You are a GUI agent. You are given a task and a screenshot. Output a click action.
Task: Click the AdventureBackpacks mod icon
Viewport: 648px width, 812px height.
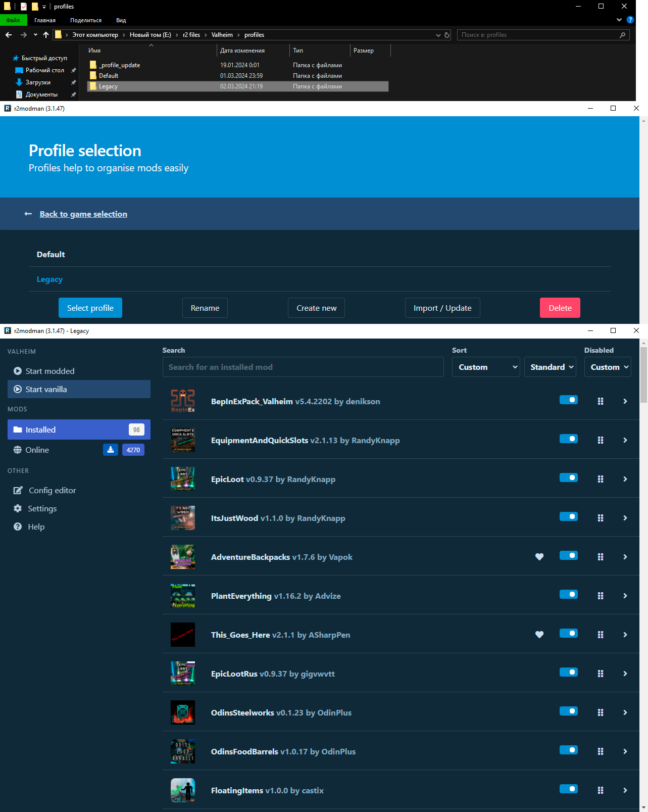(183, 557)
